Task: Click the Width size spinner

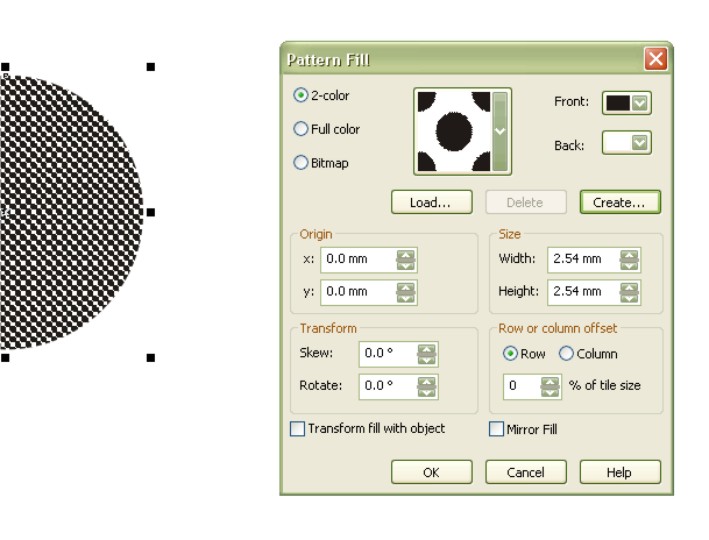Action: pyautogui.click(x=629, y=259)
